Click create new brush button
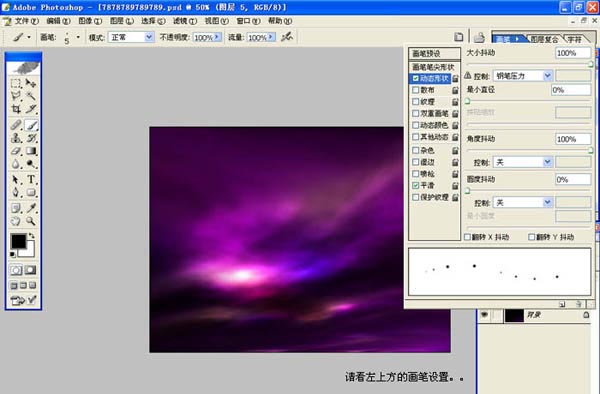Viewport: 600px width, 394px height. (x=562, y=304)
